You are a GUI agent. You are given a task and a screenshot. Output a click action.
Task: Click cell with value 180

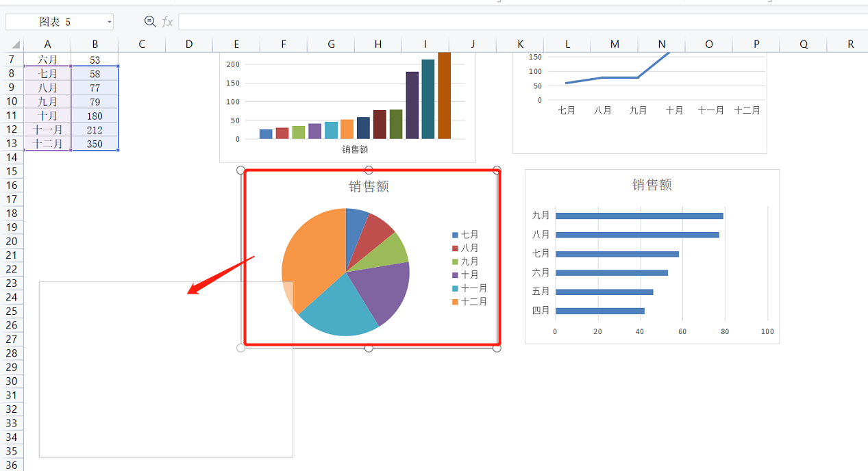pos(95,116)
